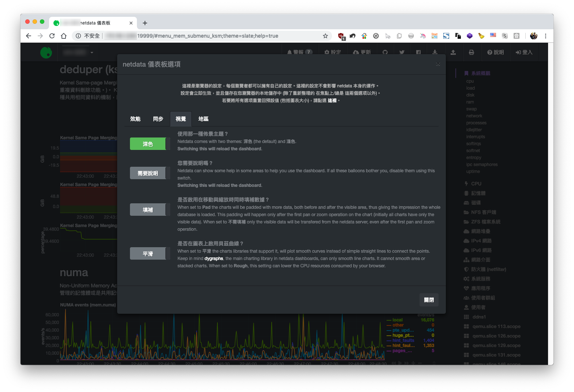Viewport: 574px width, 392px height.
Task: Close the dashboard options dialog with X
Action: pyautogui.click(x=438, y=64)
